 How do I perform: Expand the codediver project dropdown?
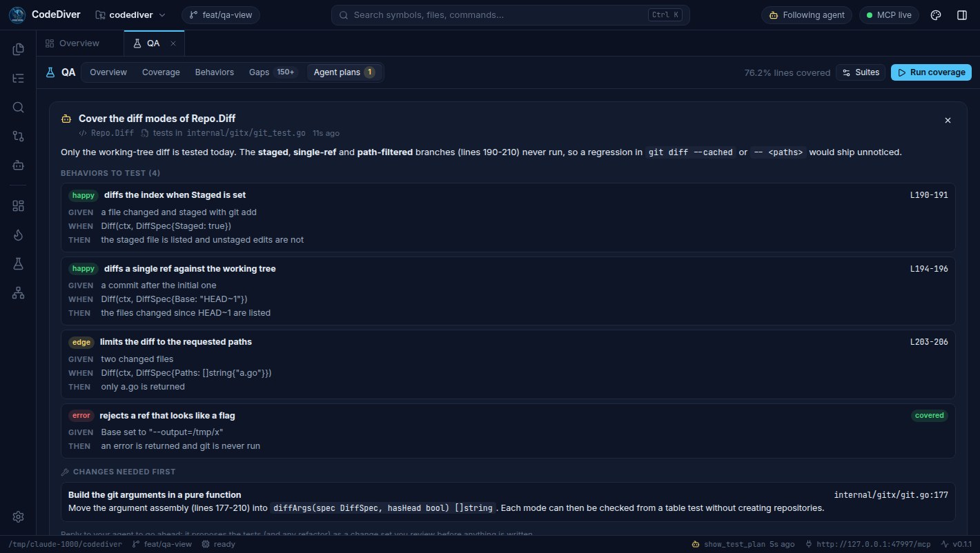tap(130, 15)
